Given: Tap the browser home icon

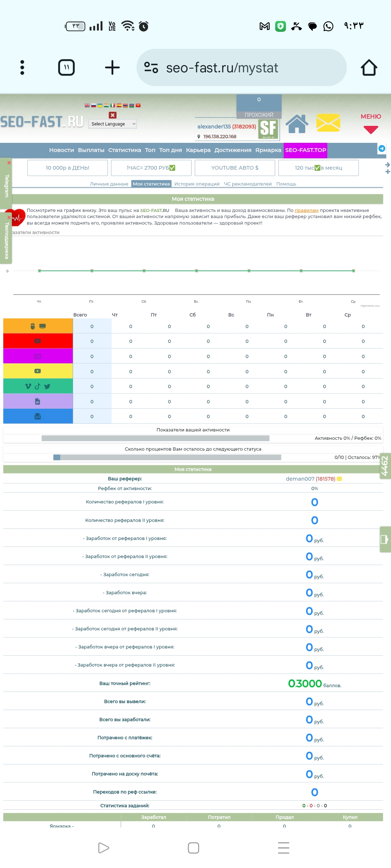Looking at the screenshot, I should click(369, 68).
